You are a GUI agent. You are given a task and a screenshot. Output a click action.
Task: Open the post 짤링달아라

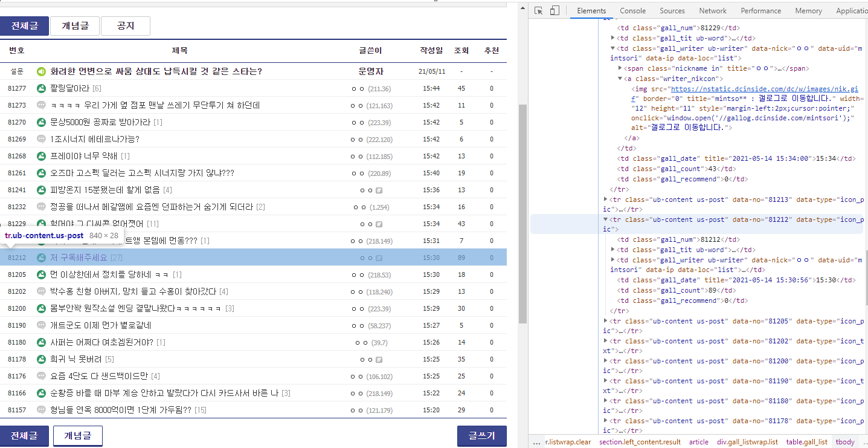tap(69, 88)
